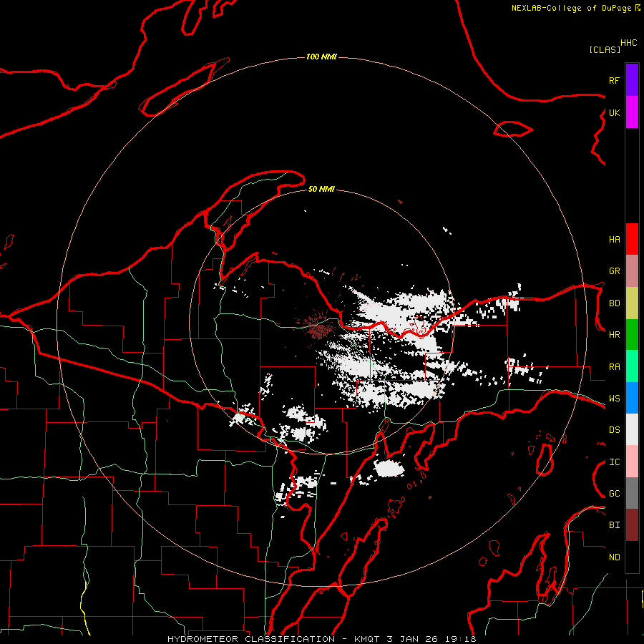Click the HR legend label
This screenshot has height=644, width=644.
(614, 335)
